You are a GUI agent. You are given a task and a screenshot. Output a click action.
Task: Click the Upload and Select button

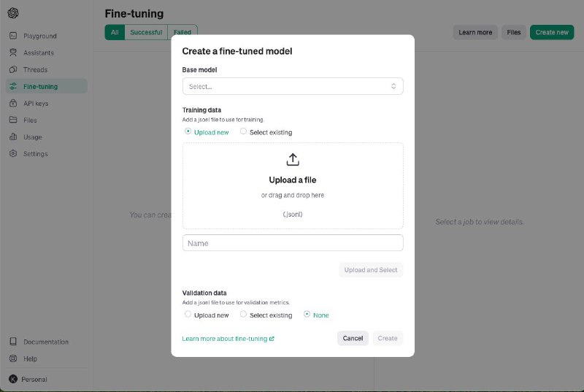click(371, 270)
